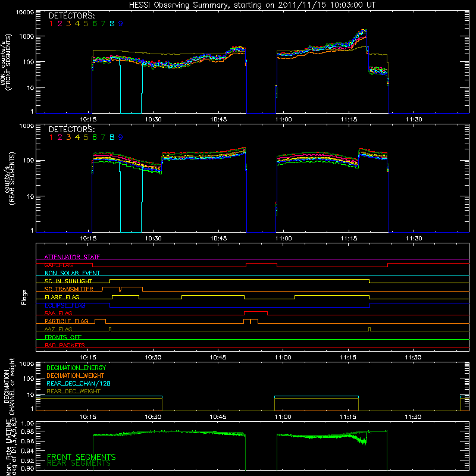Viewport: 476px width, 476px height.
Task: Click orange detector 3 in the front segments legend
Action: [x=68, y=24]
